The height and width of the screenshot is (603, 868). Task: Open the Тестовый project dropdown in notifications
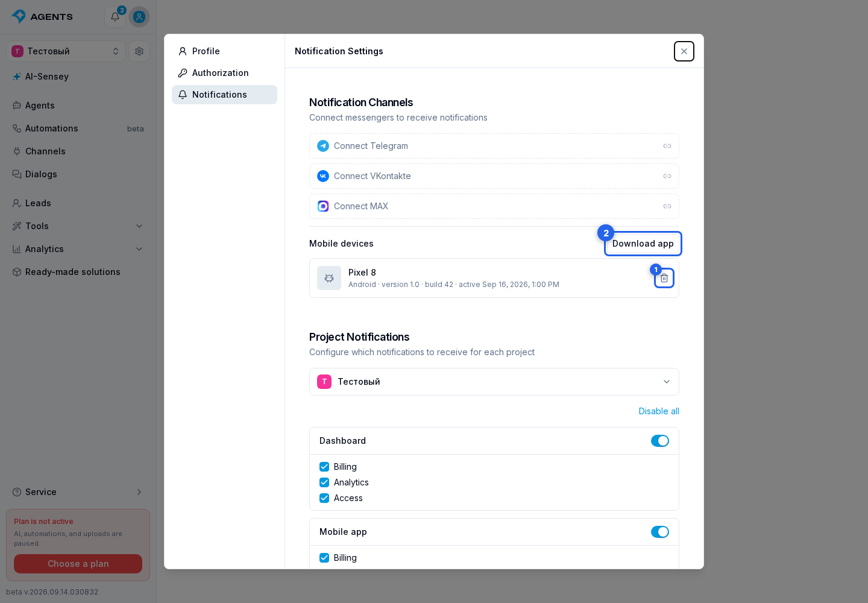pyautogui.click(x=494, y=382)
